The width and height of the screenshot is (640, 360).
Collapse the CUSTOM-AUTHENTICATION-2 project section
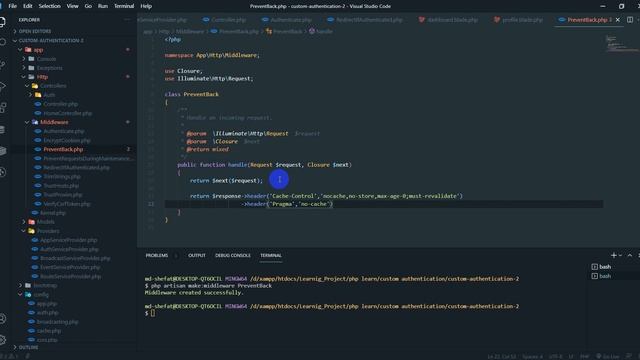[51, 40]
